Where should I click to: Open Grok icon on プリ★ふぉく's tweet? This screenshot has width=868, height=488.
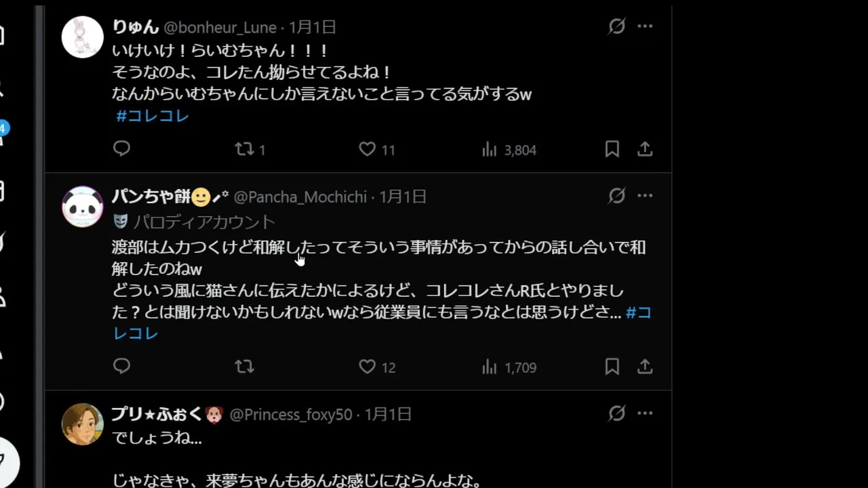616,413
